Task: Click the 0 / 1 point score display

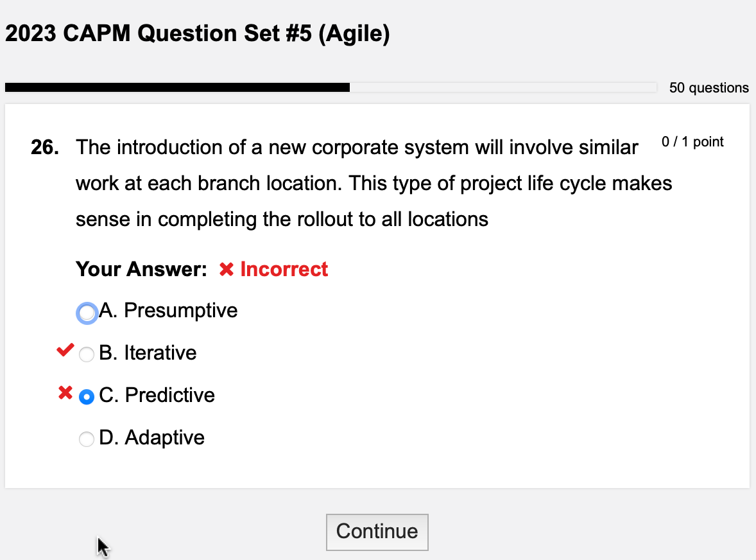Action: click(x=691, y=142)
